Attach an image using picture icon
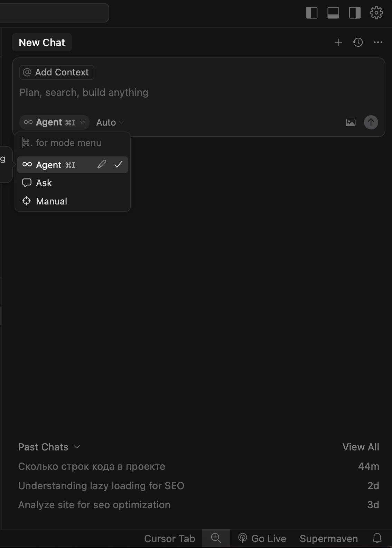392x548 pixels. pos(351,122)
